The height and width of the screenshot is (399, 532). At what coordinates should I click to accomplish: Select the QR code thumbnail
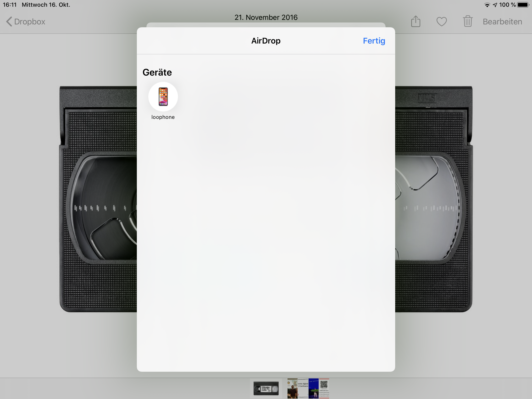click(324, 389)
